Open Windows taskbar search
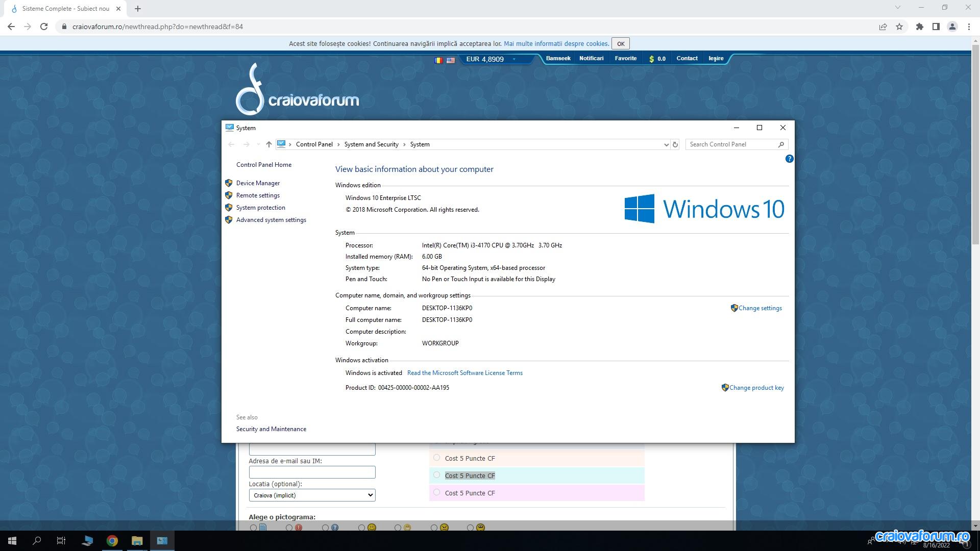The height and width of the screenshot is (551, 980). pyautogui.click(x=37, y=541)
